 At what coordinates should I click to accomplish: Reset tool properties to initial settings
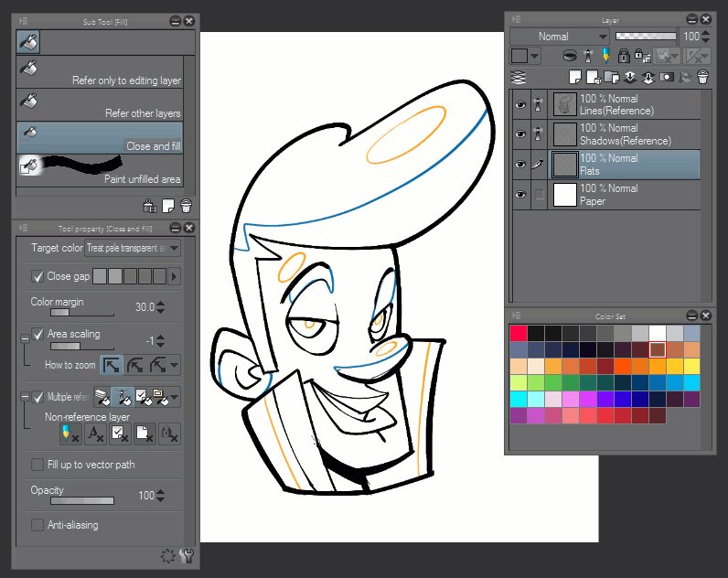(x=167, y=555)
